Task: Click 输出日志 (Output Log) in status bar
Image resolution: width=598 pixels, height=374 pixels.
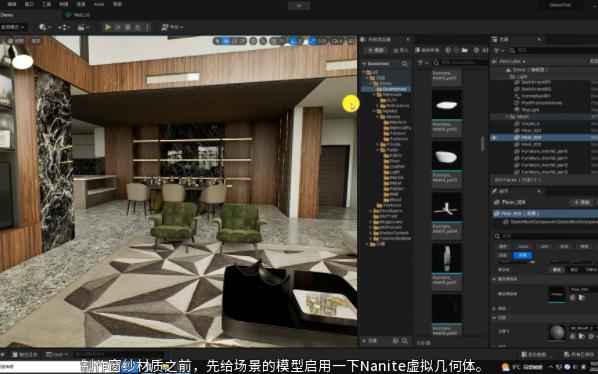Action: pyautogui.click(x=25, y=355)
